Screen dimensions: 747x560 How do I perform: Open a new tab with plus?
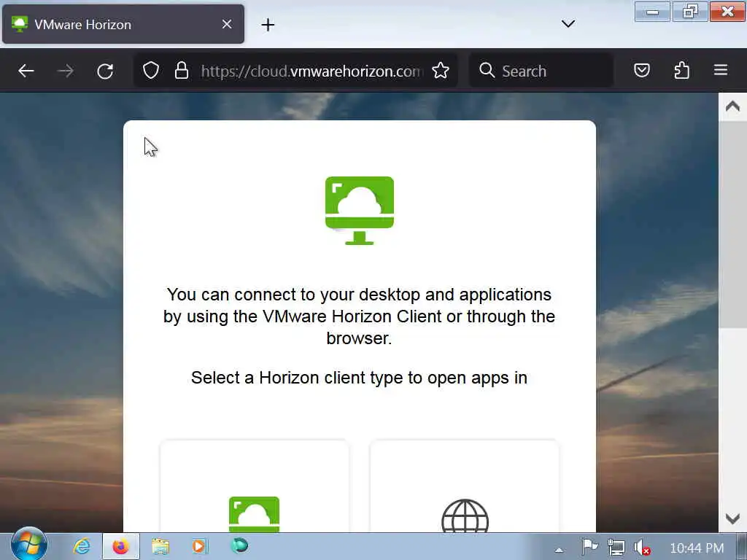point(268,25)
